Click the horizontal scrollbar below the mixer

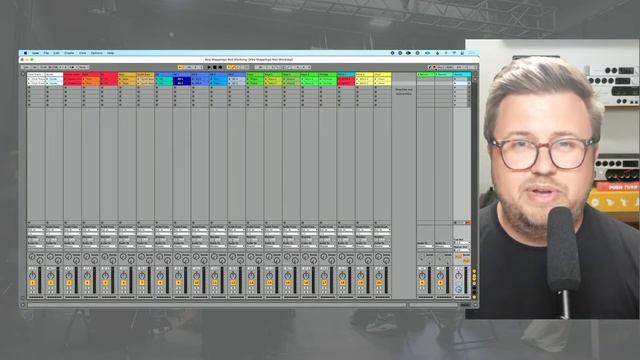point(216,304)
